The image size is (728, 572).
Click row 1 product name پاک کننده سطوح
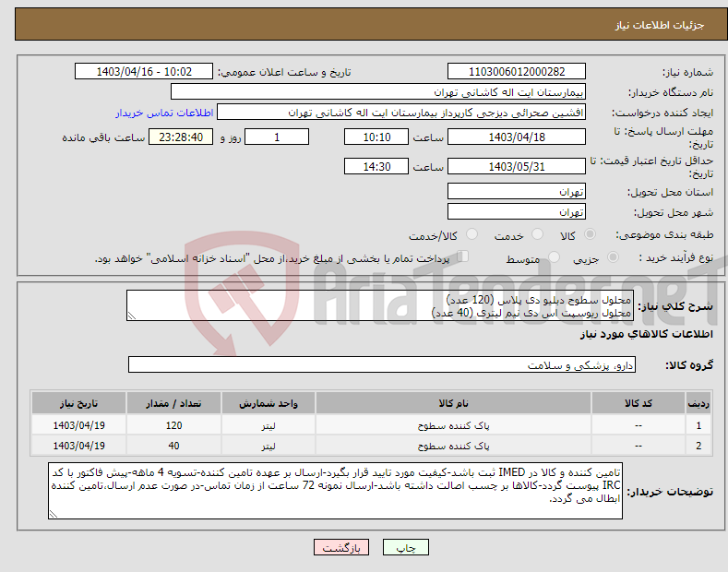click(453, 425)
